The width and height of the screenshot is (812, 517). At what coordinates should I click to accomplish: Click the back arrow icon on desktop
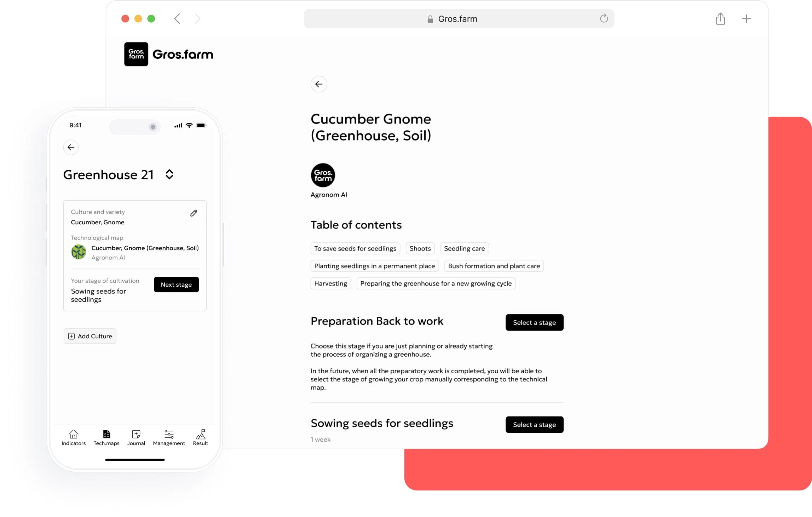(319, 84)
